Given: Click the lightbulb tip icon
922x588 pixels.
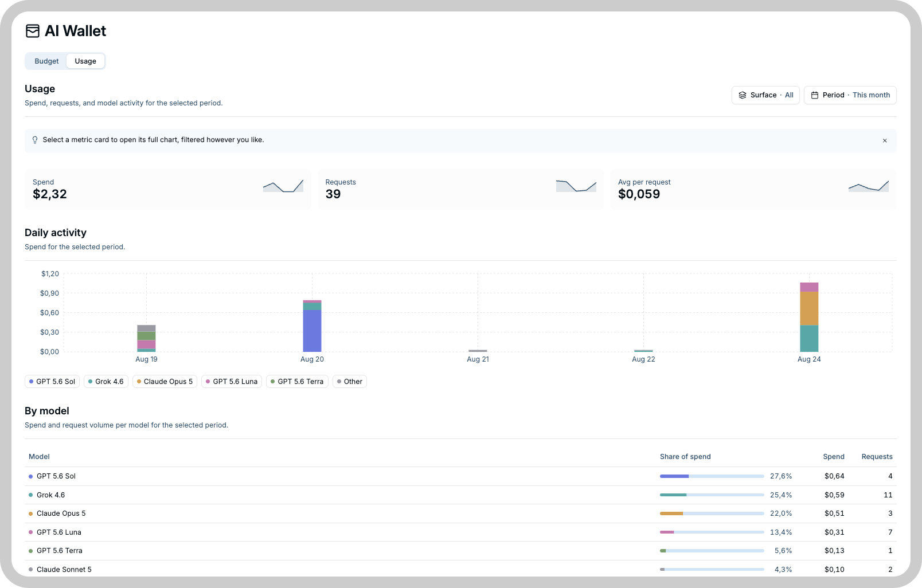Looking at the screenshot, I should (35, 140).
